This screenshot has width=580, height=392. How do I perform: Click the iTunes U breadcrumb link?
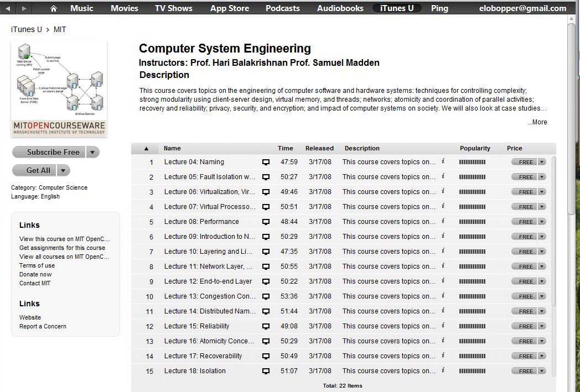27,29
